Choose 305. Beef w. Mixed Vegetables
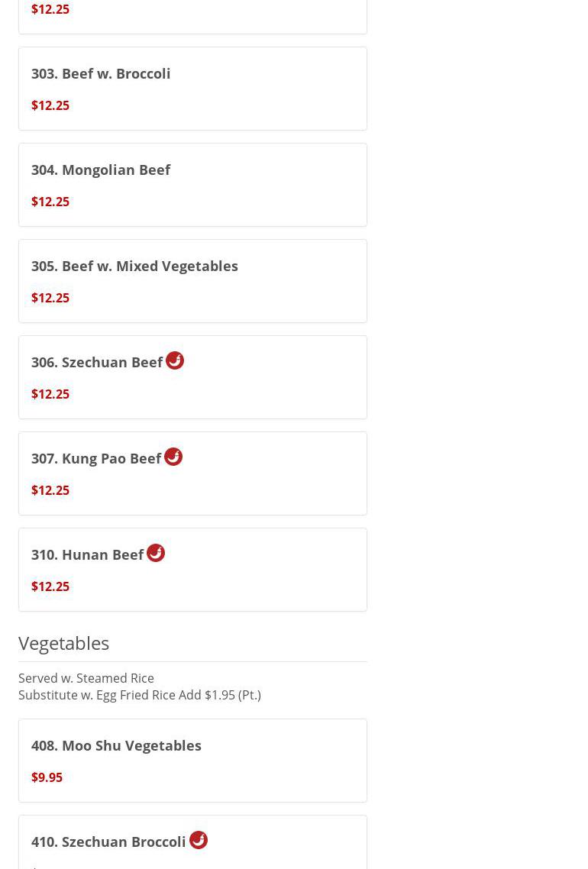 pos(134,267)
